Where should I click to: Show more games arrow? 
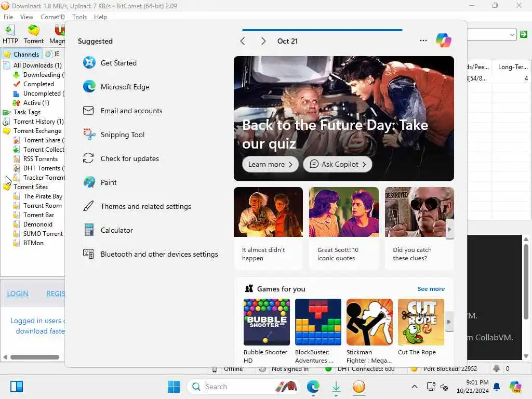pos(449,322)
